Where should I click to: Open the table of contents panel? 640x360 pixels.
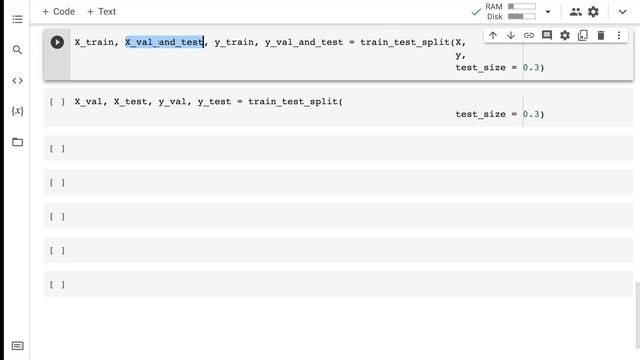(x=17, y=19)
